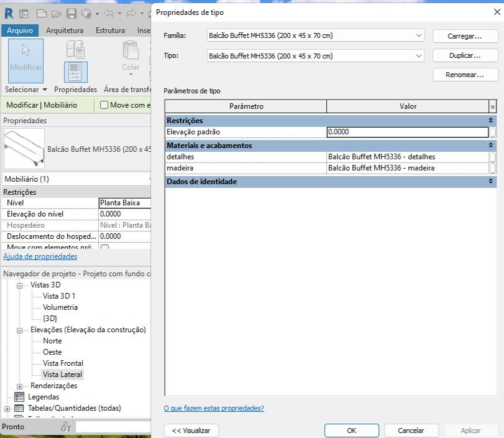The width and height of the screenshot is (504, 438).
Task: Open the Type Properties icon in Propriedades panel
Action: pyautogui.click(x=76, y=72)
